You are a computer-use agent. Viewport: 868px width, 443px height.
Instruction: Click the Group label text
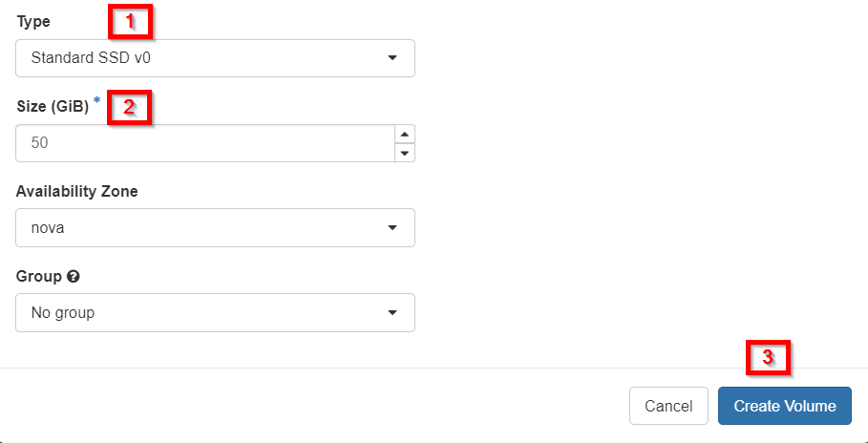(x=39, y=276)
